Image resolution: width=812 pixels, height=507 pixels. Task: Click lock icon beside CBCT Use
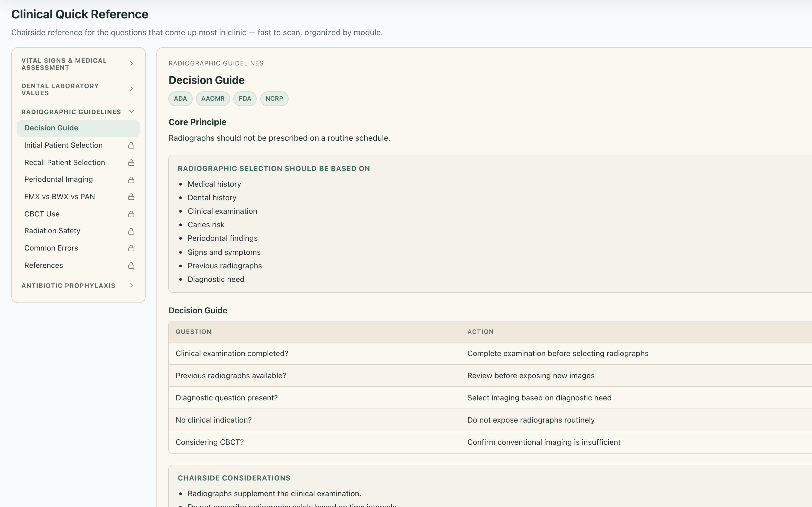point(131,214)
